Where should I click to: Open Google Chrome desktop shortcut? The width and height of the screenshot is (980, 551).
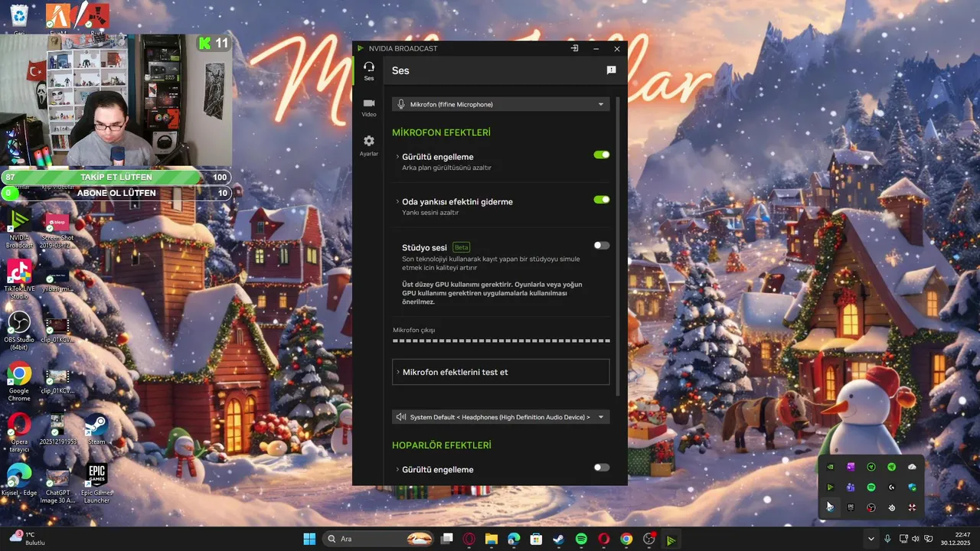click(19, 381)
